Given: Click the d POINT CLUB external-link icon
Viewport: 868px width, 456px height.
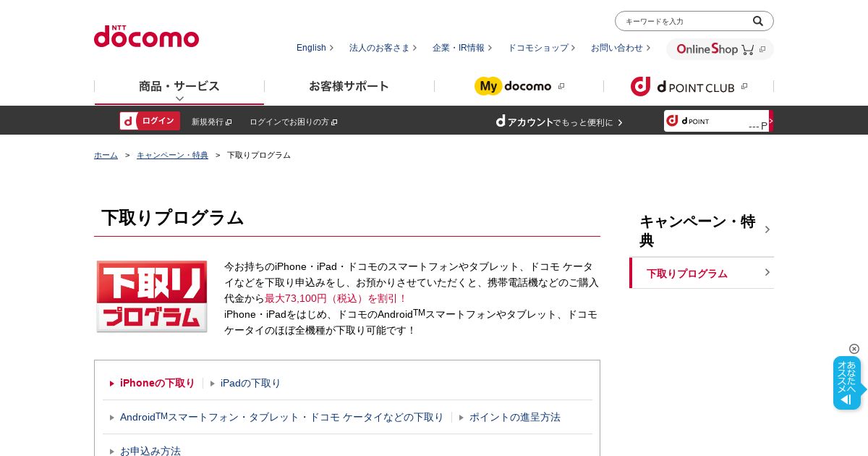Looking at the screenshot, I should pyautogui.click(x=744, y=86).
